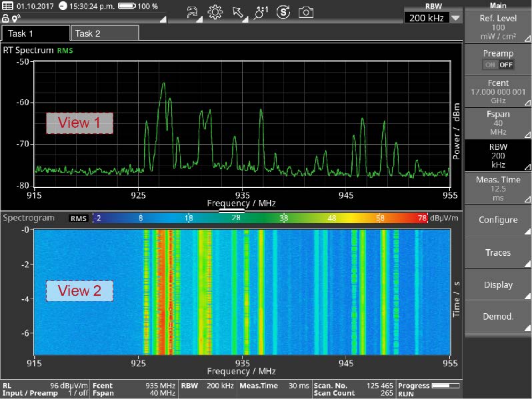Switch to the Task 2 tab
This screenshot has height=399, width=532.
[103, 33]
